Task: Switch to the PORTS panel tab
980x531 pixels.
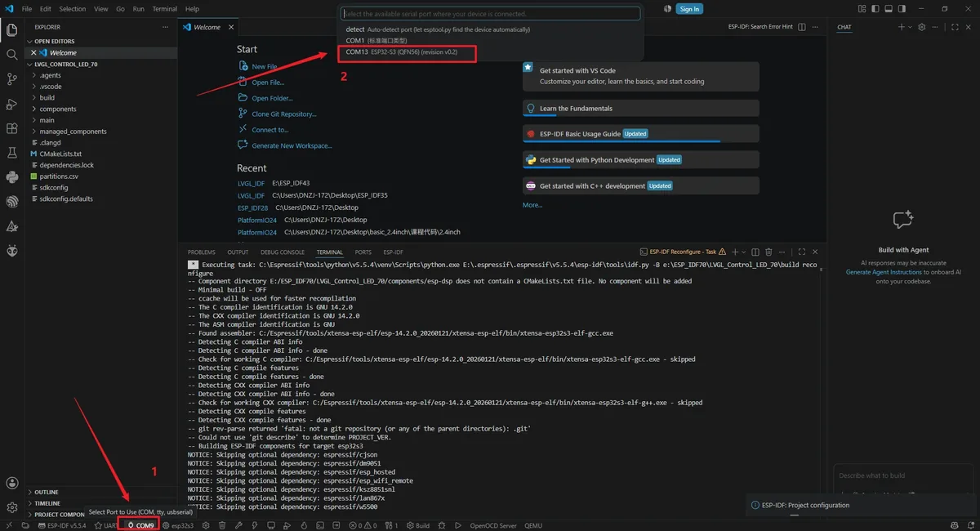Action: coord(363,252)
